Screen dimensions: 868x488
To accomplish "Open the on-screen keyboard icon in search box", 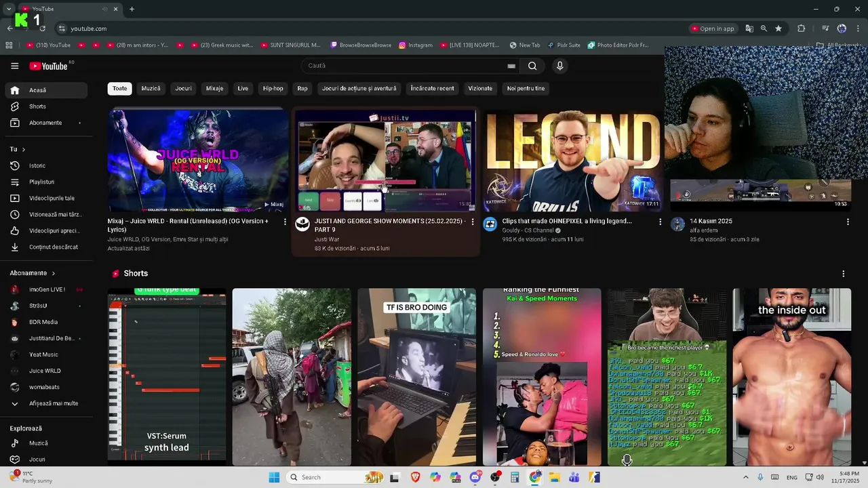I will 511,66.
